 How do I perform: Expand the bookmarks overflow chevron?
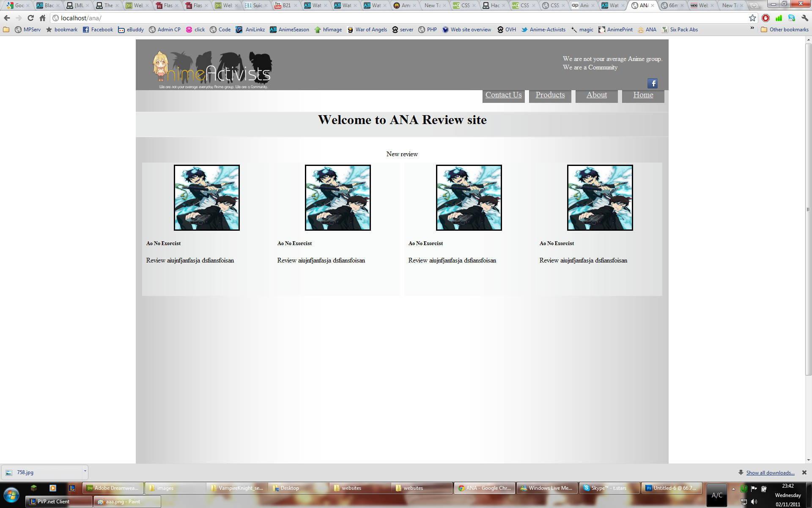tap(752, 28)
